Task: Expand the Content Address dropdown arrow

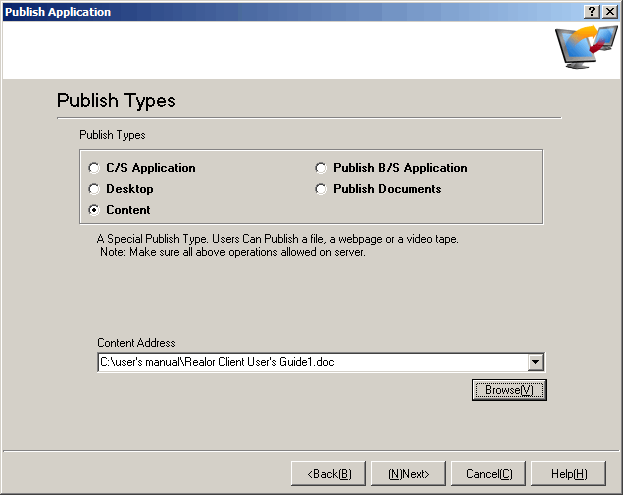Action: 536,362
